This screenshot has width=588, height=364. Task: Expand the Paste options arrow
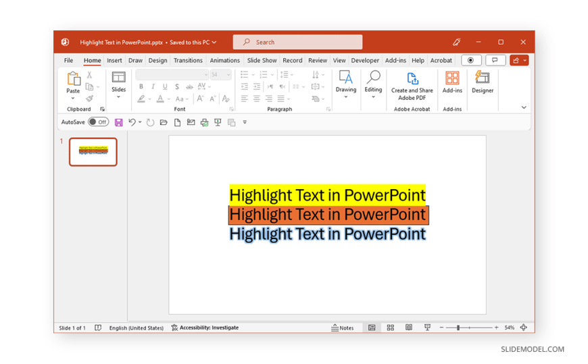tap(73, 98)
